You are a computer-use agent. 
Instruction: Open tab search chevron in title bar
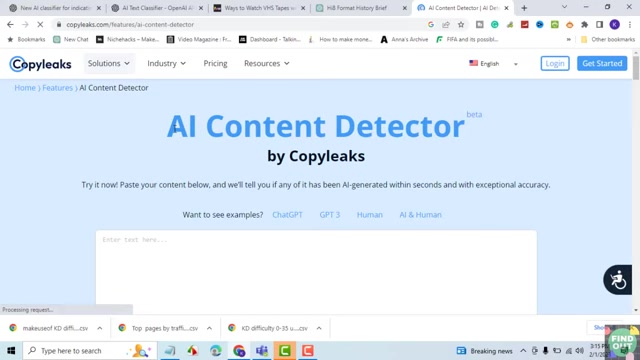(564, 7)
